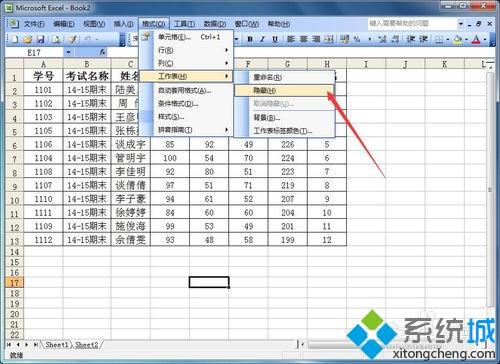Toggle Italic formatting
Screen dimensions: 500x364
[x=262, y=39]
